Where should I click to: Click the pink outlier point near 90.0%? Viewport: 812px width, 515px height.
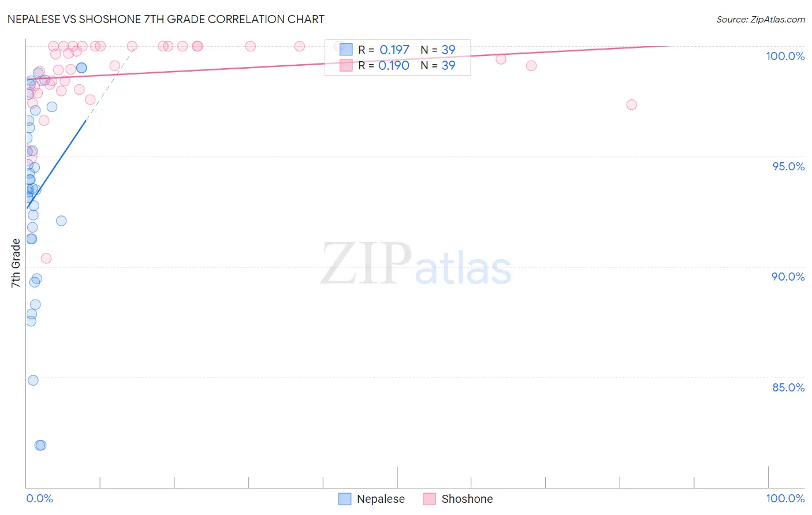point(46,258)
